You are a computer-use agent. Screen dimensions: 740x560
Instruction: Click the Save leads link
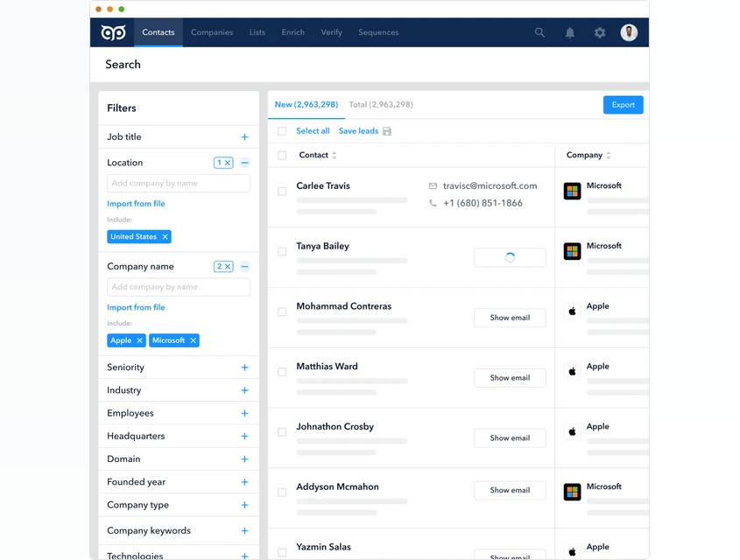coord(358,131)
